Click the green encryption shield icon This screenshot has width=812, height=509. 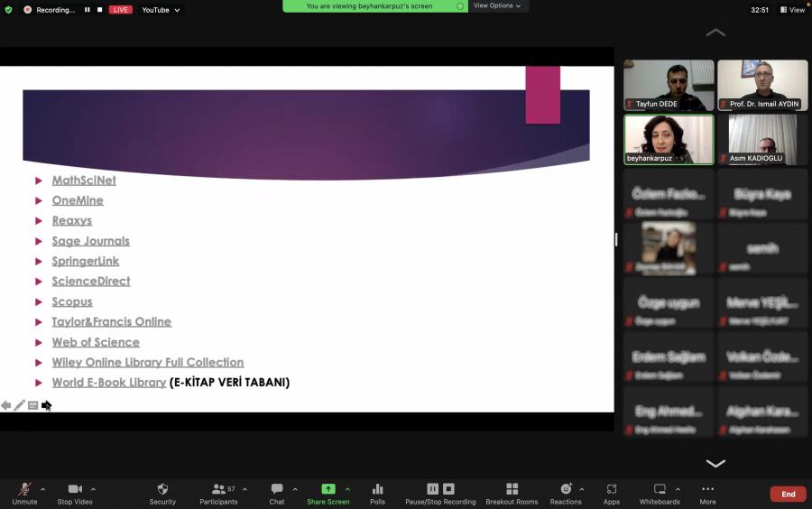point(8,9)
